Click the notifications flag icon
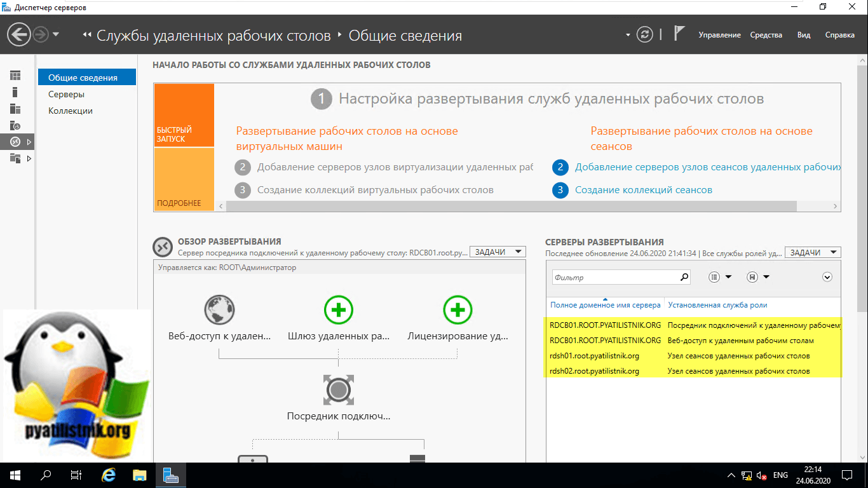Screen dimensions: 868x488 coord(679,34)
